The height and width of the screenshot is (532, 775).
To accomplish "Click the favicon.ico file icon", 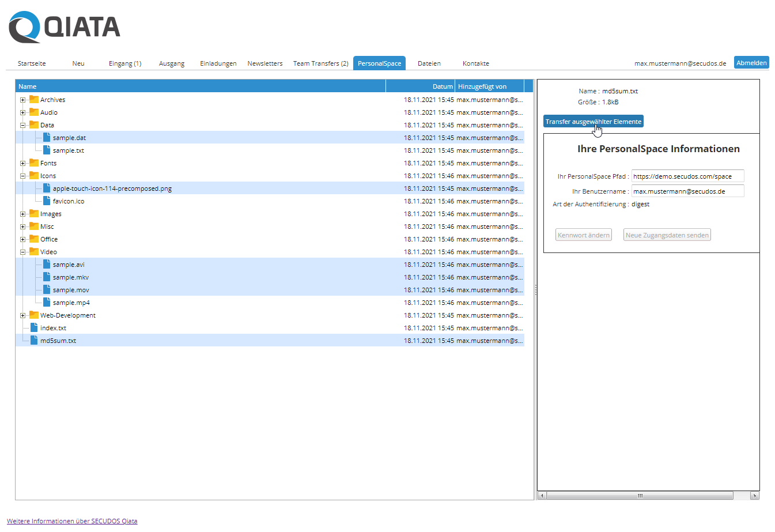I will pos(47,201).
